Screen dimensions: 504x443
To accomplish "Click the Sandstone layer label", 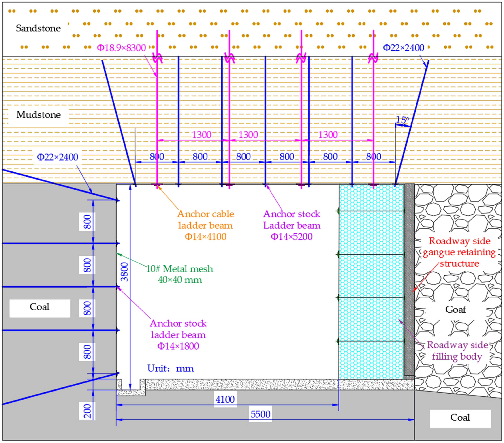I will (x=38, y=28).
